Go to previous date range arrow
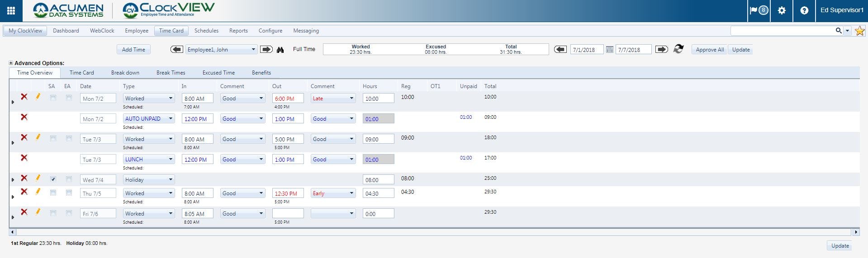This screenshot has height=258, width=868. 560,49
